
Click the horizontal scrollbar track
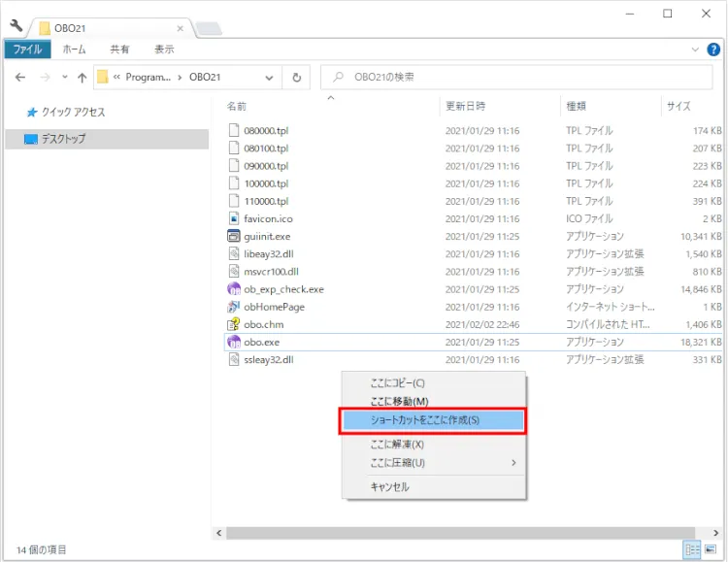coord(460,533)
